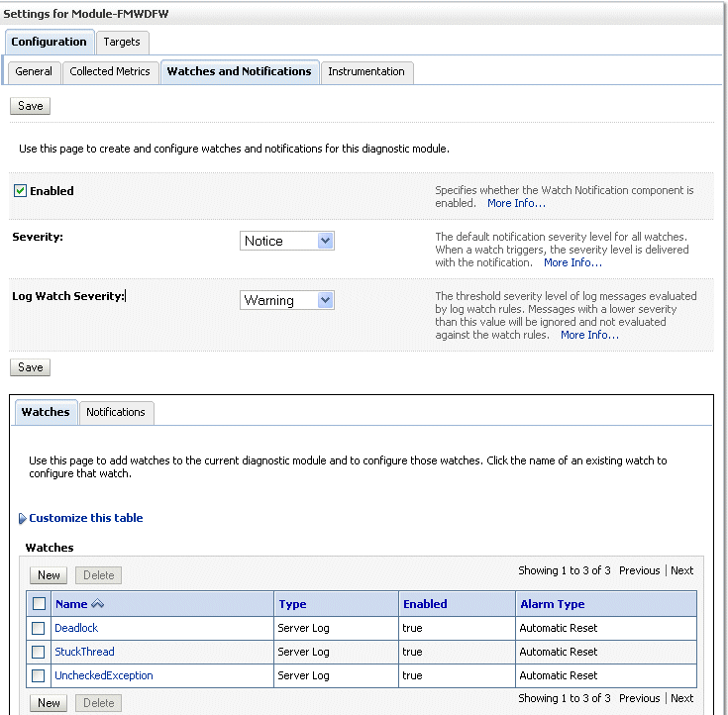Click More Info link for Log Watch Severity
Screen dimensions: 728x715
coord(589,335)
